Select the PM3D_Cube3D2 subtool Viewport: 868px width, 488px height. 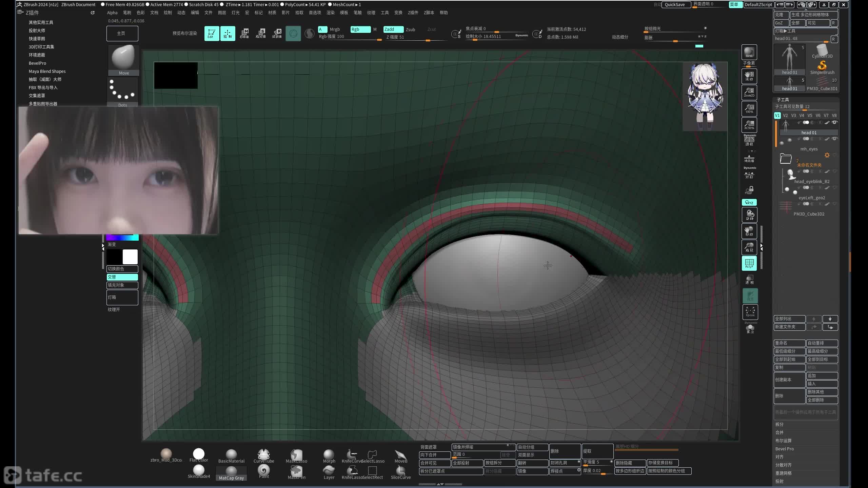pyautogui.click(x=808, y=209)
